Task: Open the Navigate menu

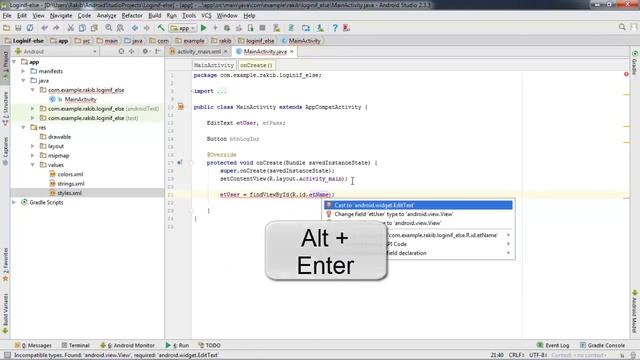Action: point(61,16)
